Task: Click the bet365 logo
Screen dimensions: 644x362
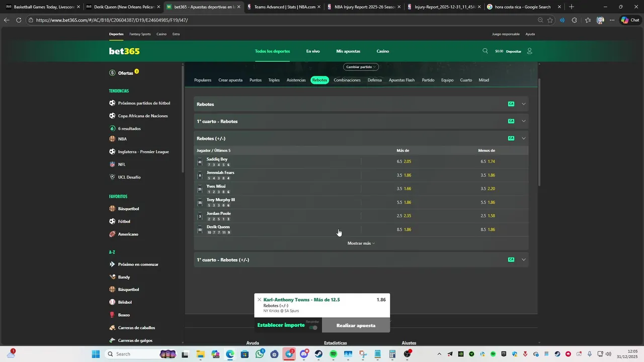Action: click(124, 51)
